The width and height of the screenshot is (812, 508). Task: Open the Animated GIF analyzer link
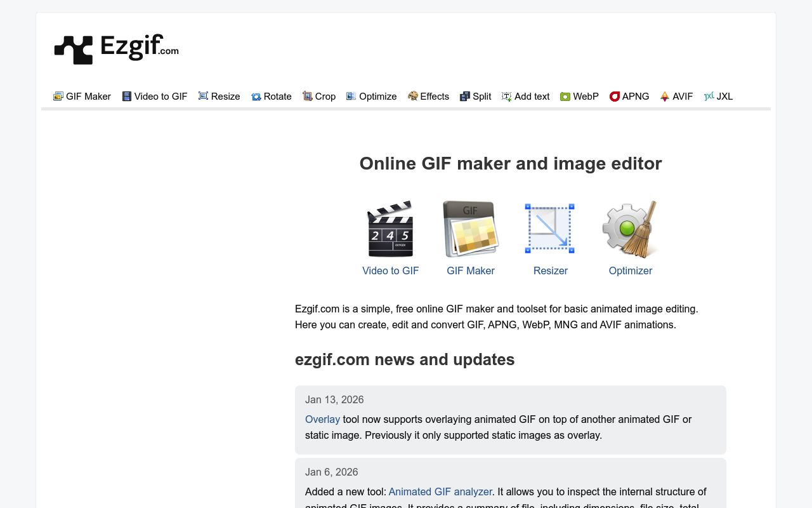[x=441, y=491]
